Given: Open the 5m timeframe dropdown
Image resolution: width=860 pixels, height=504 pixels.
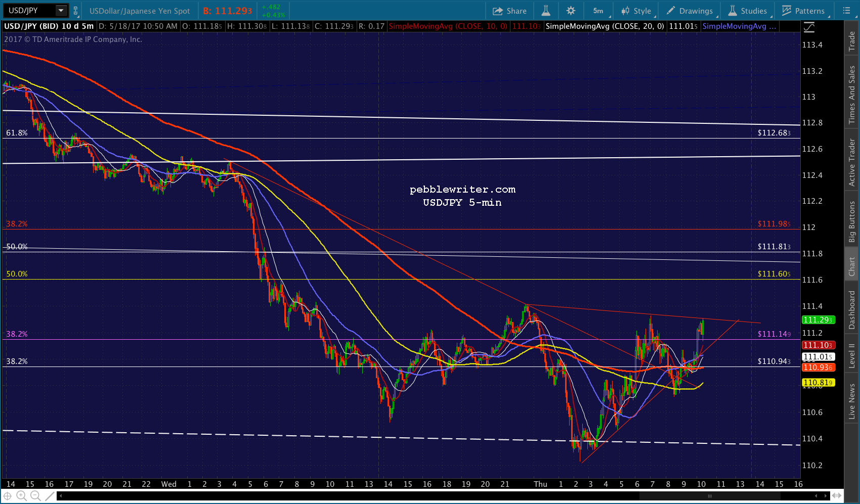Looking at the screenshot, I should click(x=599, y=11).
